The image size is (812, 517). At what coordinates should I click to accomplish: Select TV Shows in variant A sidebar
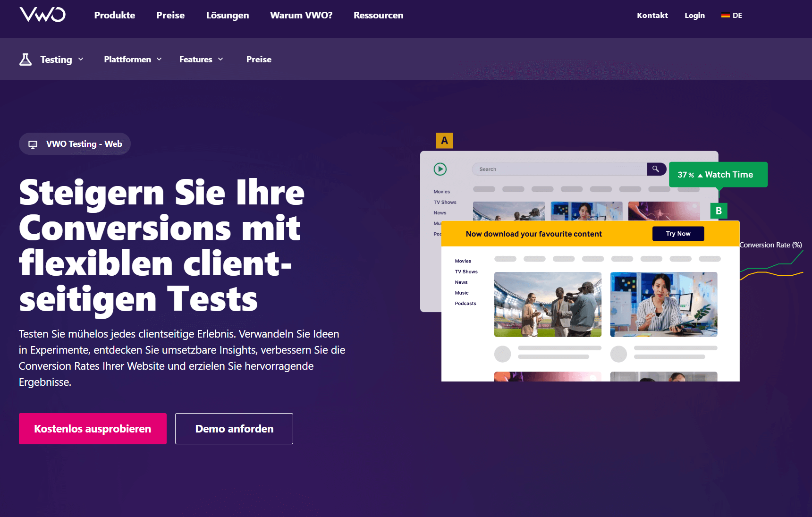(x=445, y=202)
